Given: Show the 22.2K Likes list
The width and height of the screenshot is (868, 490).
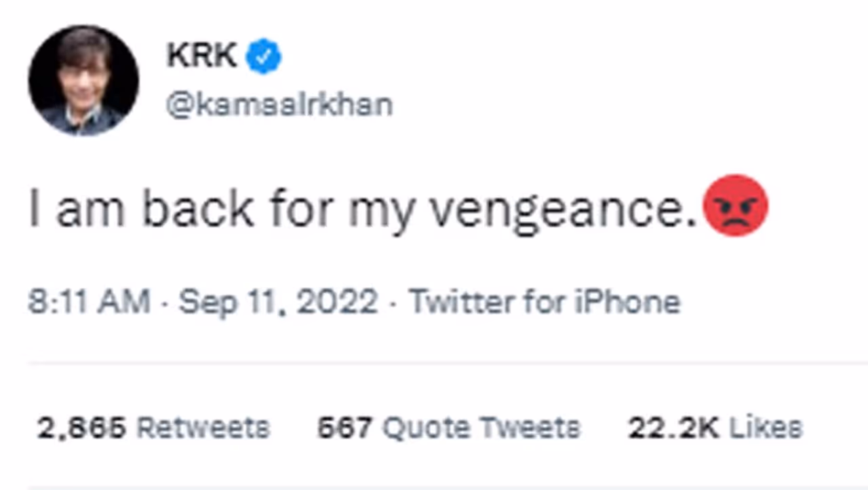Looking at the screenshot, I should [x=715, y=428].
